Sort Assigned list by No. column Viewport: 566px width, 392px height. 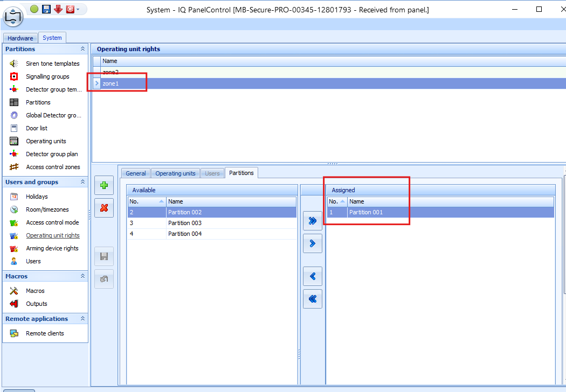[337, 201]
